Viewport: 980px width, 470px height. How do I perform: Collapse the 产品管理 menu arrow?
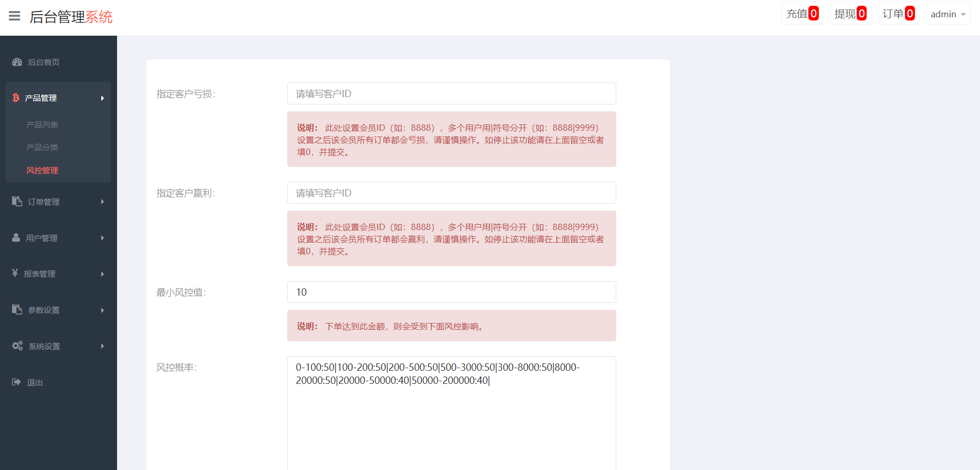point(102,98)
